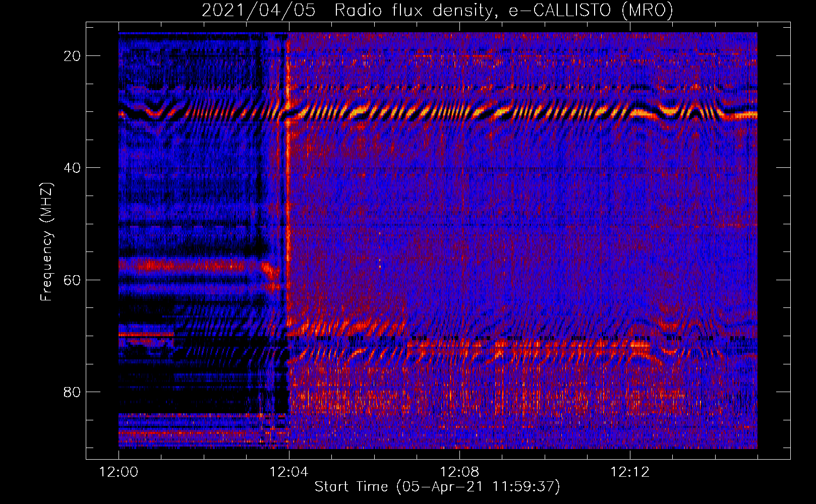Click the 60 MHz frequency tick label

(x=72, y=280)
